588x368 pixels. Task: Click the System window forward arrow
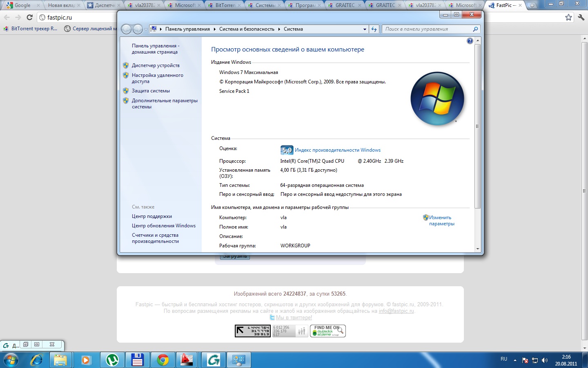(x=138, y=29)
